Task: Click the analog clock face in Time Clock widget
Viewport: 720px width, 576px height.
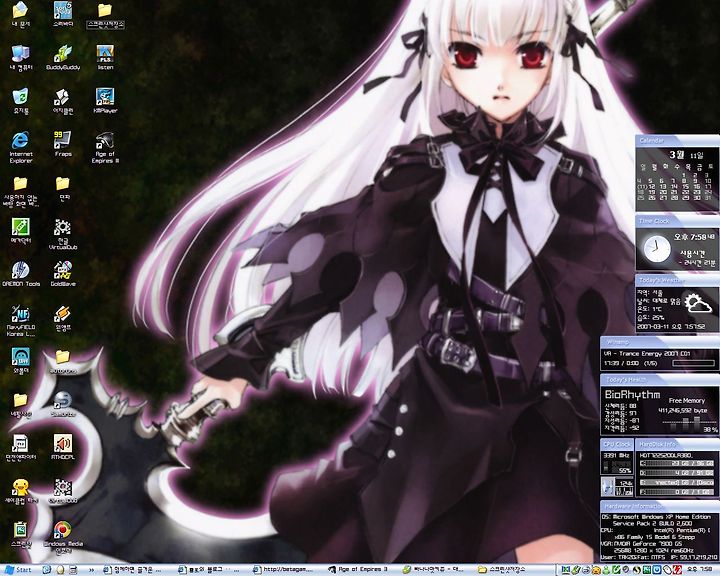Action: (656, 249)
